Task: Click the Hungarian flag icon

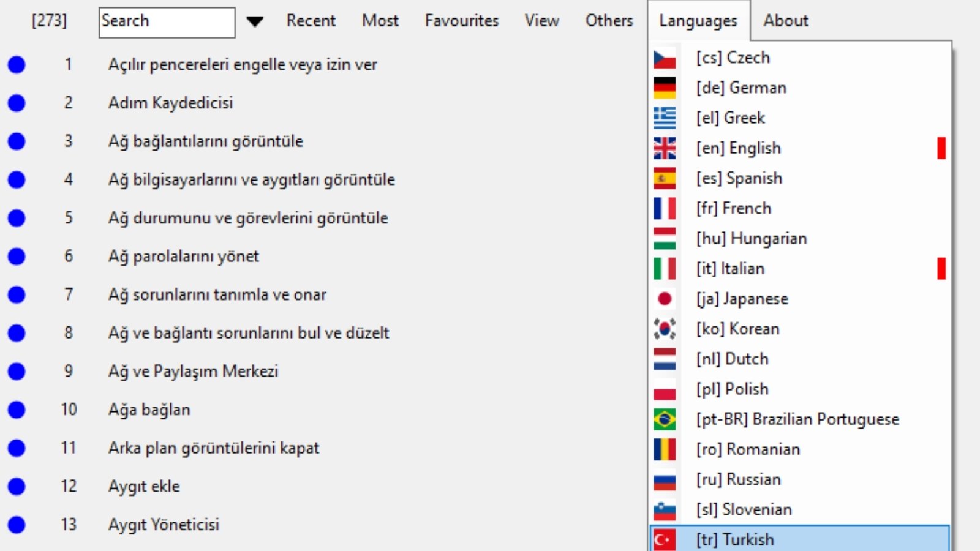Action: coord(665,238)
